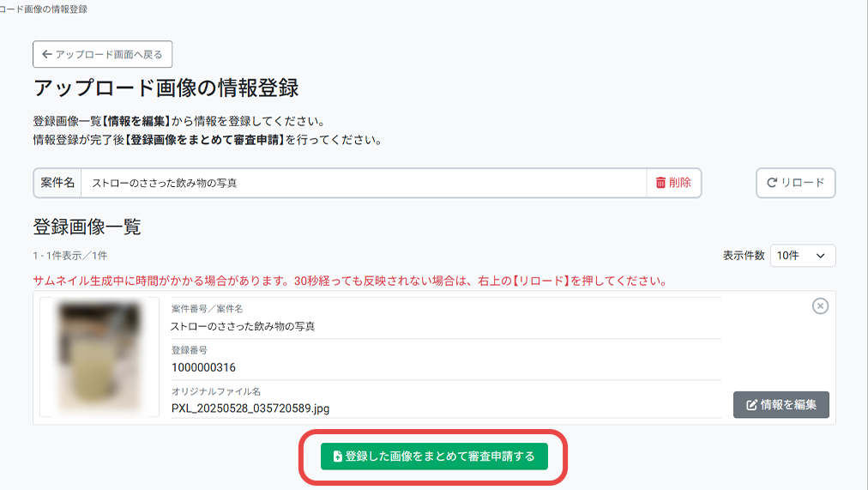Image resolution: width=868 pixels, height=490 pixels.
Task: Expand the dropdown chevron next to 10件
Action: click(x=821, y=256)
